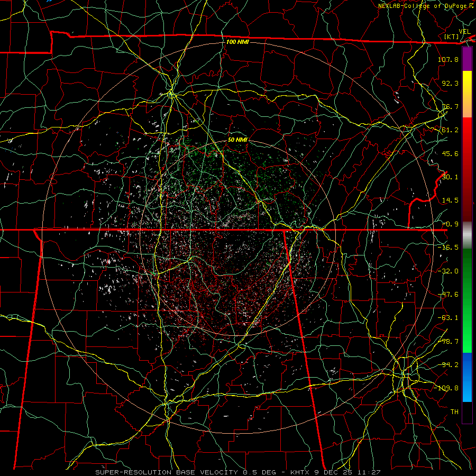This screenshot has height=476, width=476.
Task: Click the 92.3 velocity scale value
Action: pos(450,83)
